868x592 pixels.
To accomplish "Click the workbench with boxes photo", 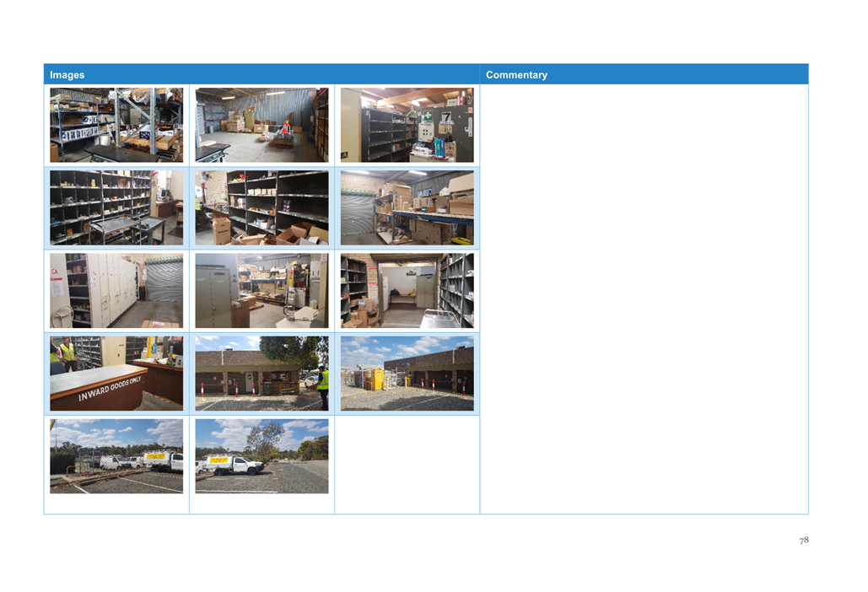I will tap(407, 207).
